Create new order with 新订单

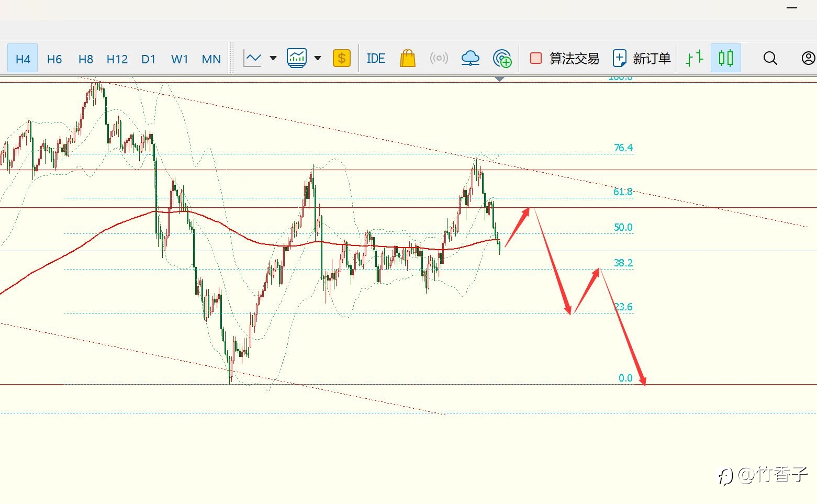[642, 58]
